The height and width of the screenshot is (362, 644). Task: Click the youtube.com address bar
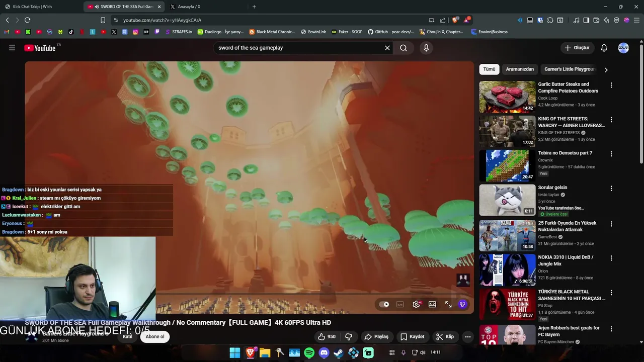(x=272, y=20)
